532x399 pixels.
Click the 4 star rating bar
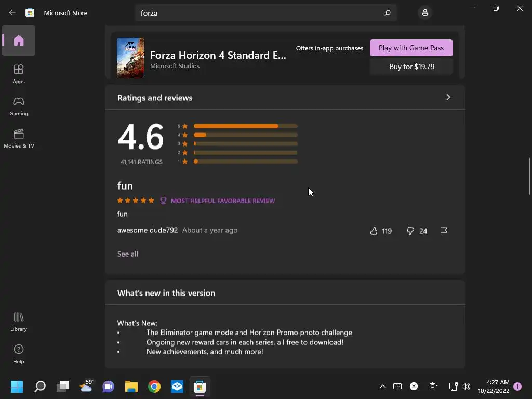245,135
